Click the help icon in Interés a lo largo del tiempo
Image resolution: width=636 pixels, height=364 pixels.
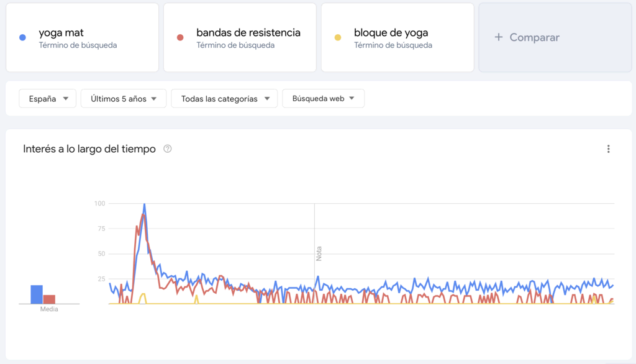[167, 149]
